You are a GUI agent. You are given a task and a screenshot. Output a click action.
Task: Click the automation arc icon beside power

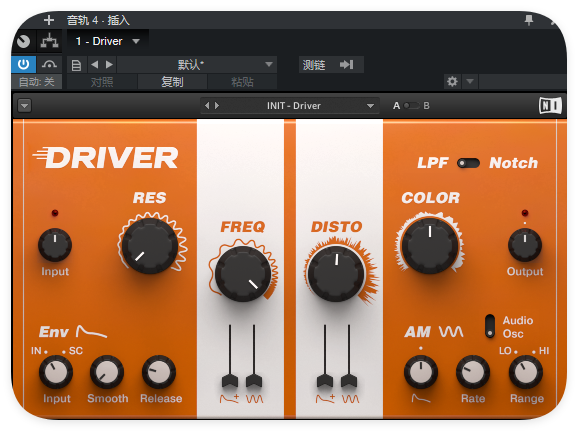(x=49, y=65)
